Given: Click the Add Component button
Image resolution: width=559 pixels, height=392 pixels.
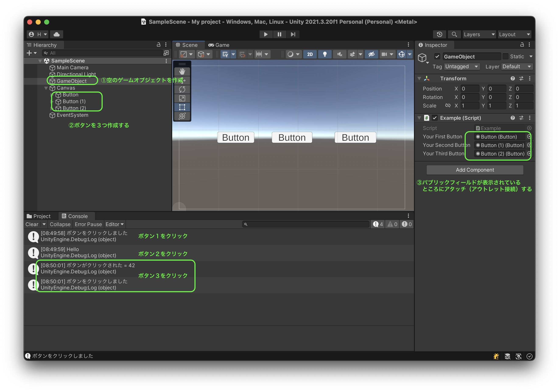Looking at the screenshot, I should tap(475, 170).
